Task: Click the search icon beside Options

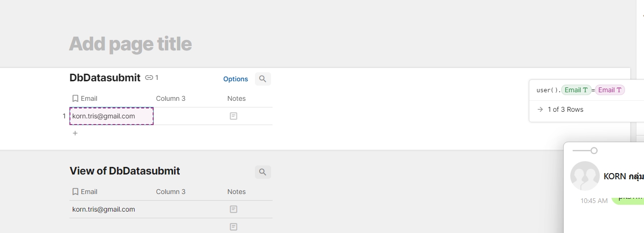Action: (263, 79)
